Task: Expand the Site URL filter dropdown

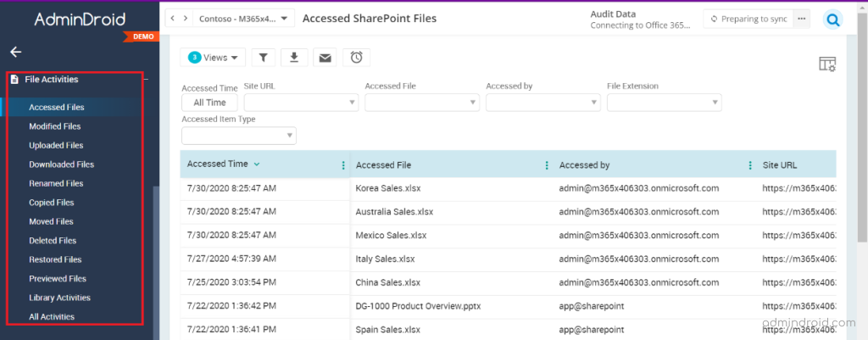Action: (301, 103)
